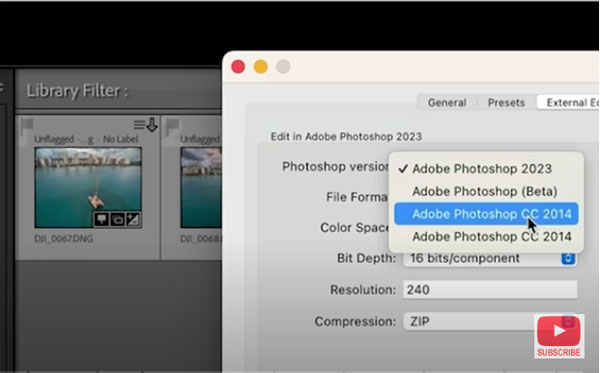The width and height of the screenshot is (600, 373).
Task: Open the External Editing tab
Action: tap(569, 103)
